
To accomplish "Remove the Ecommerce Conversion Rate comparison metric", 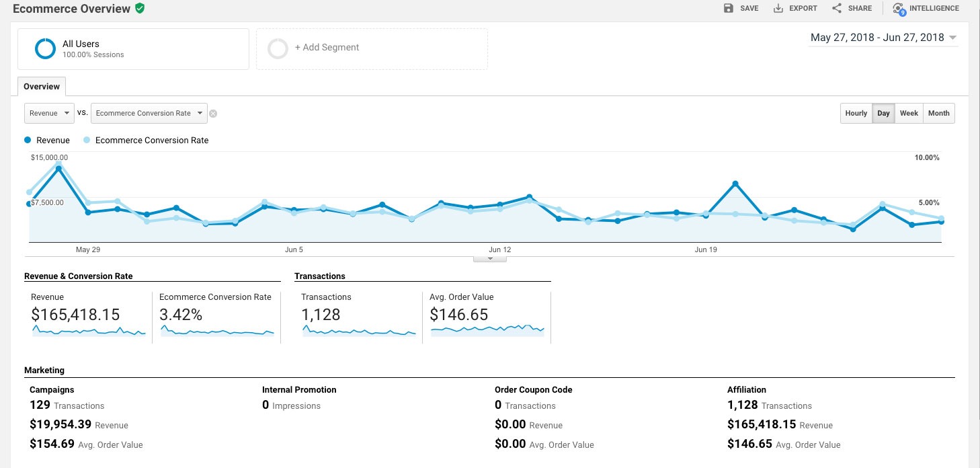I will tap(213, 114).
